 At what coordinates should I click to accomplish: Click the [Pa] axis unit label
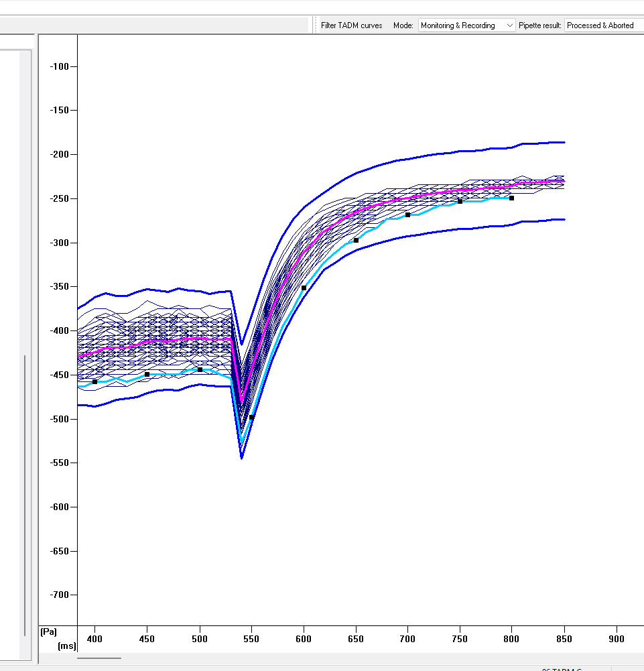pos(50,631)
